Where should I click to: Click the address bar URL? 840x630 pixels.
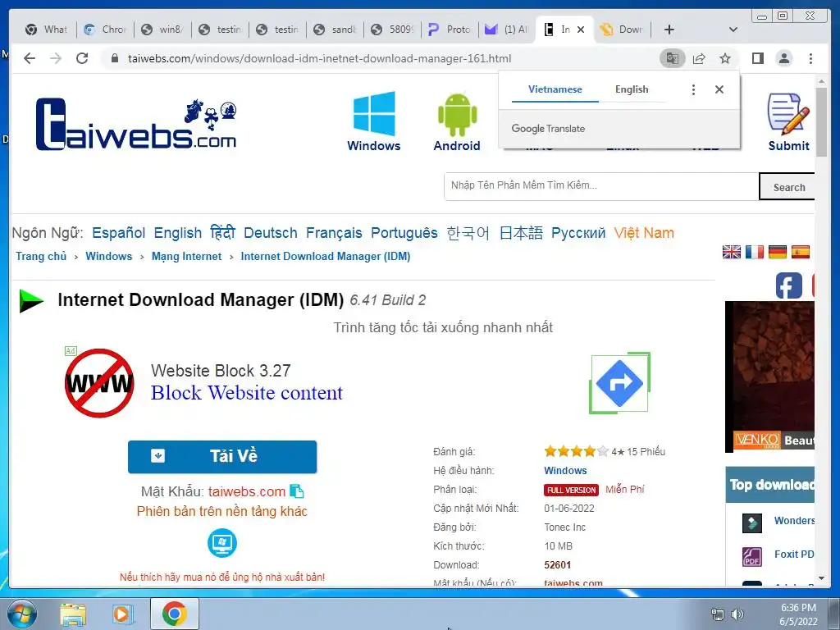pos(319,58)
